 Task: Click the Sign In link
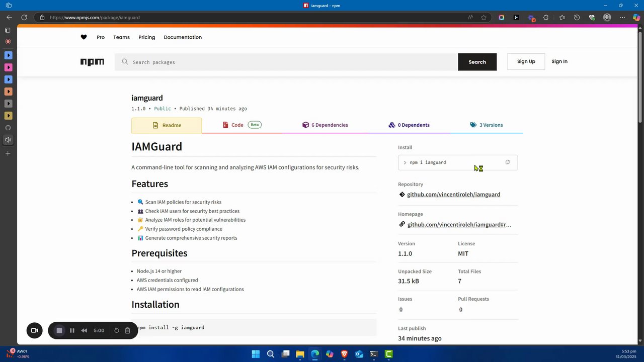click(x=559, y=61)
